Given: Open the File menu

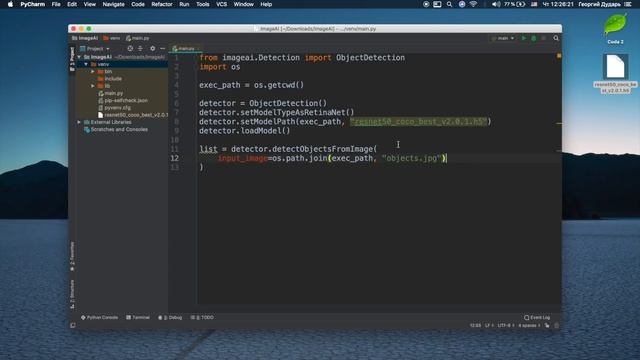Looking at the screenshot, I should pos(56,4).
